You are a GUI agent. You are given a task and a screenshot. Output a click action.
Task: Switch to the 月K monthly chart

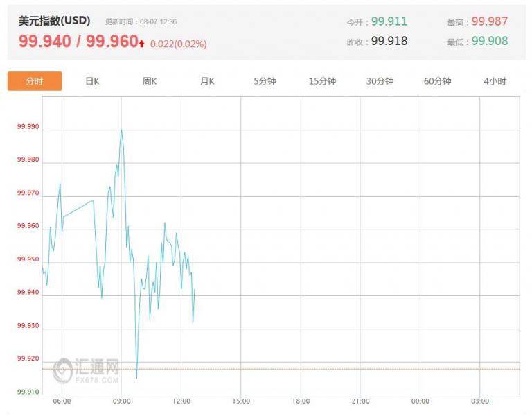207,81
